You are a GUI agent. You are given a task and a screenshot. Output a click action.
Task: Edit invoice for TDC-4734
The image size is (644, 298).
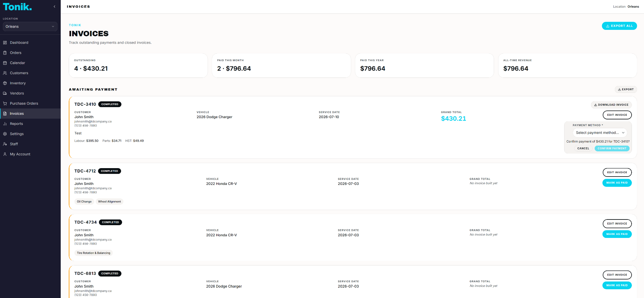click(617, 223)
